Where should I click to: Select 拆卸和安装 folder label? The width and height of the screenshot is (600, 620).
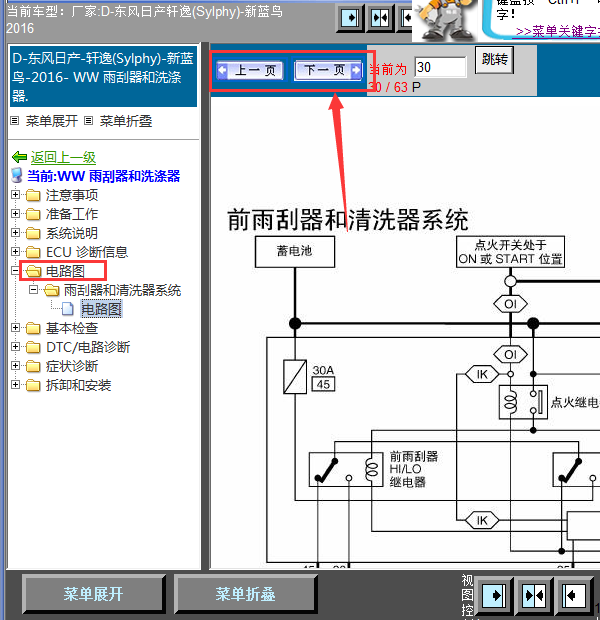(x=78, y=385)
